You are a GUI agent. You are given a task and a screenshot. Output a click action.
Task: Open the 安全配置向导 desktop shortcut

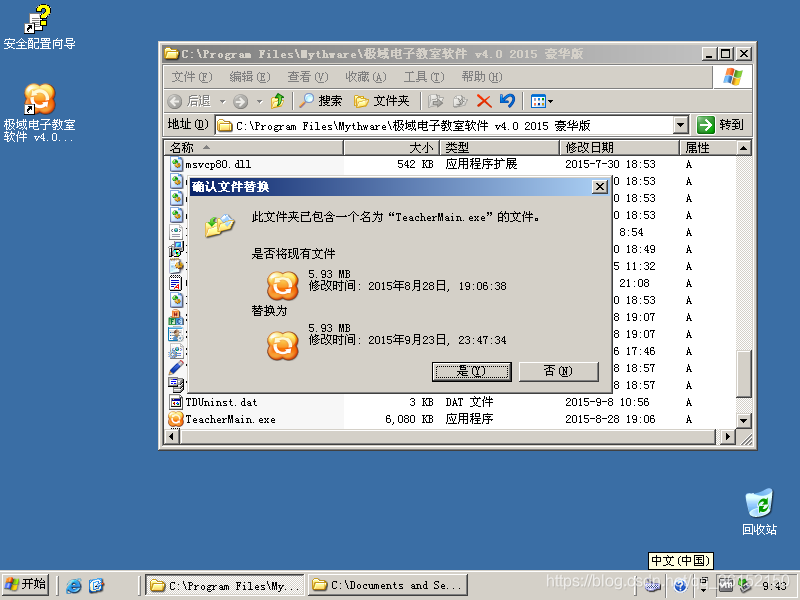tap(39, 27)
